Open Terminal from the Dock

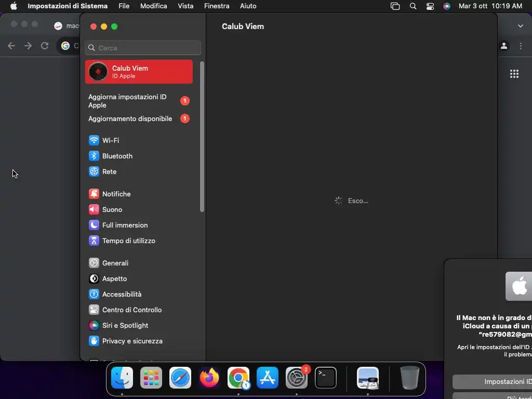[326, 378]
